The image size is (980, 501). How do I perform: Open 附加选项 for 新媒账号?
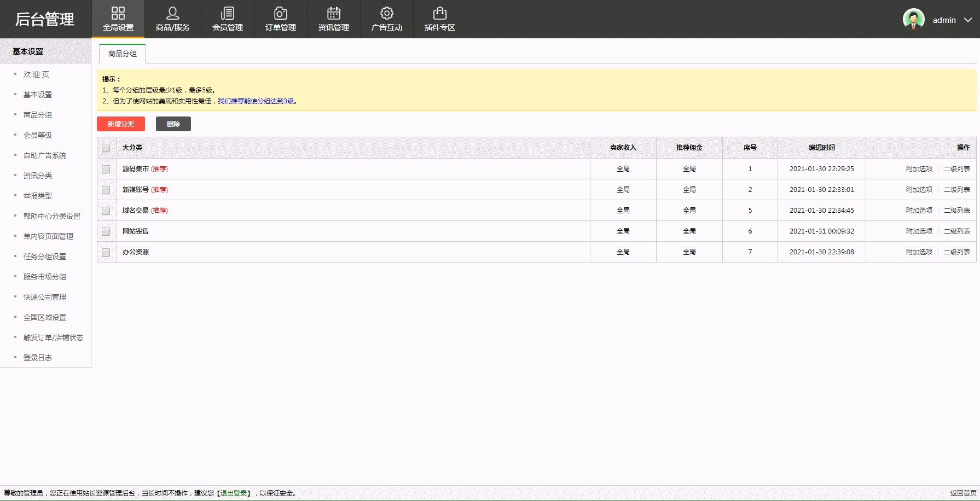[x=919, y=190]
